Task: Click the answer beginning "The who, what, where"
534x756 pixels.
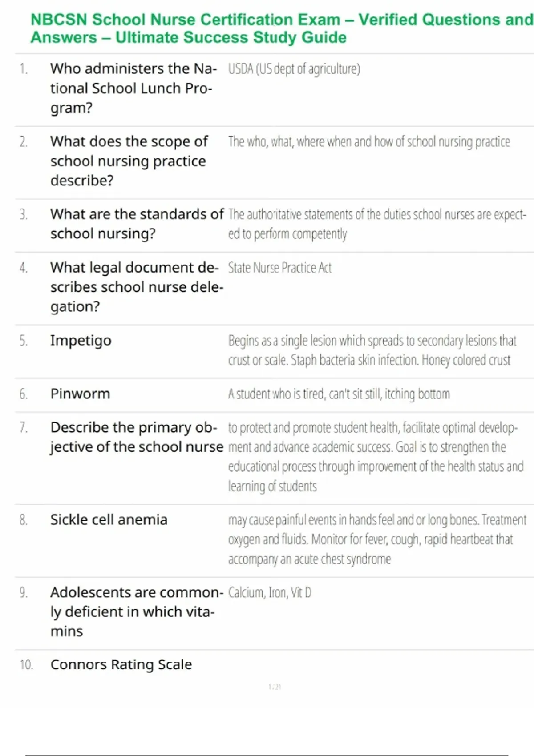Action: pos(369,142)
